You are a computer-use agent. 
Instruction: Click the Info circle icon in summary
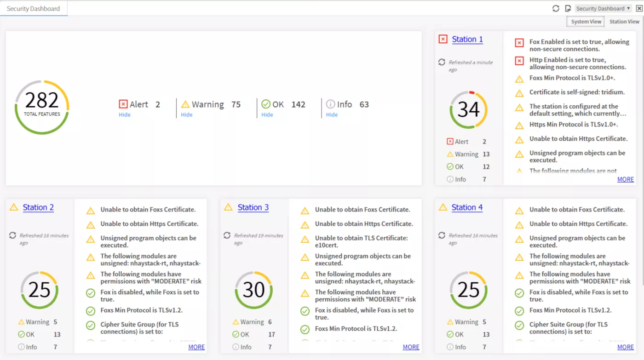[x=330, y=104]
